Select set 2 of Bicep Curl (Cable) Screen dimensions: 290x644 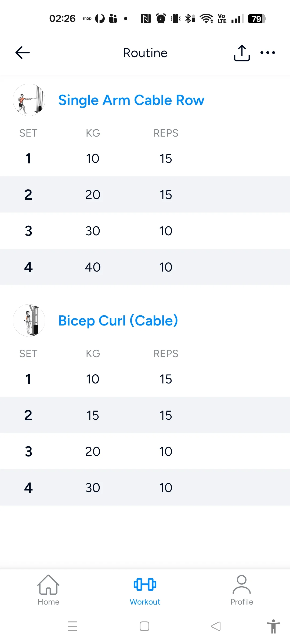28,415
